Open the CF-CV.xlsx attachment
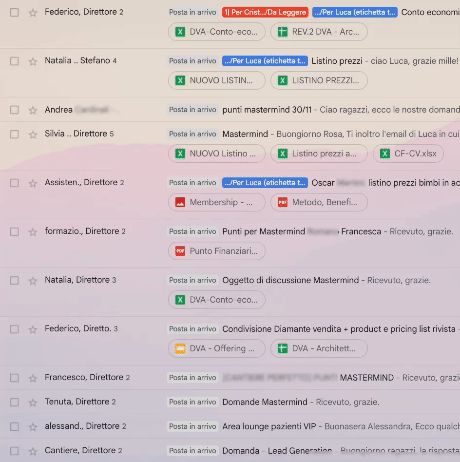The image size is (460, 462). [408, 154]
